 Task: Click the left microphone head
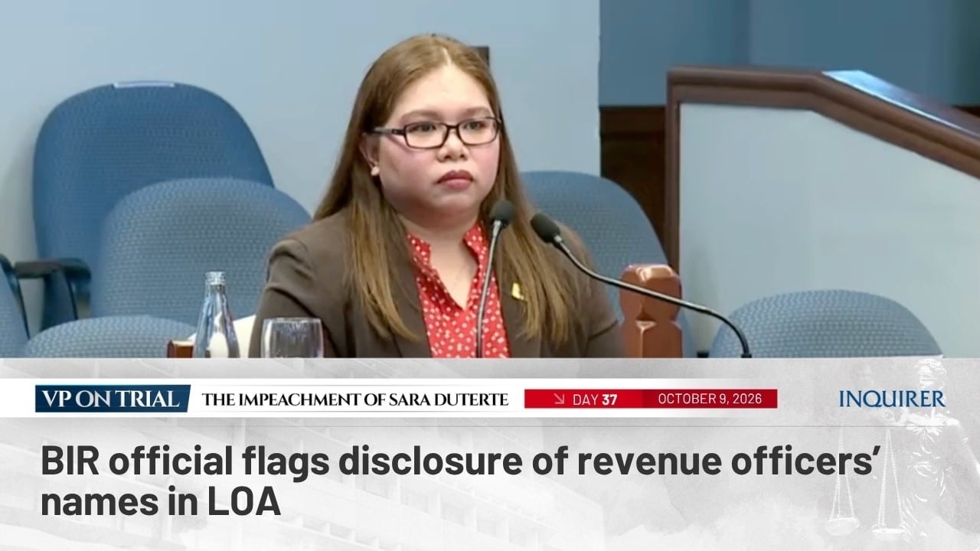[x=501, y=214]
